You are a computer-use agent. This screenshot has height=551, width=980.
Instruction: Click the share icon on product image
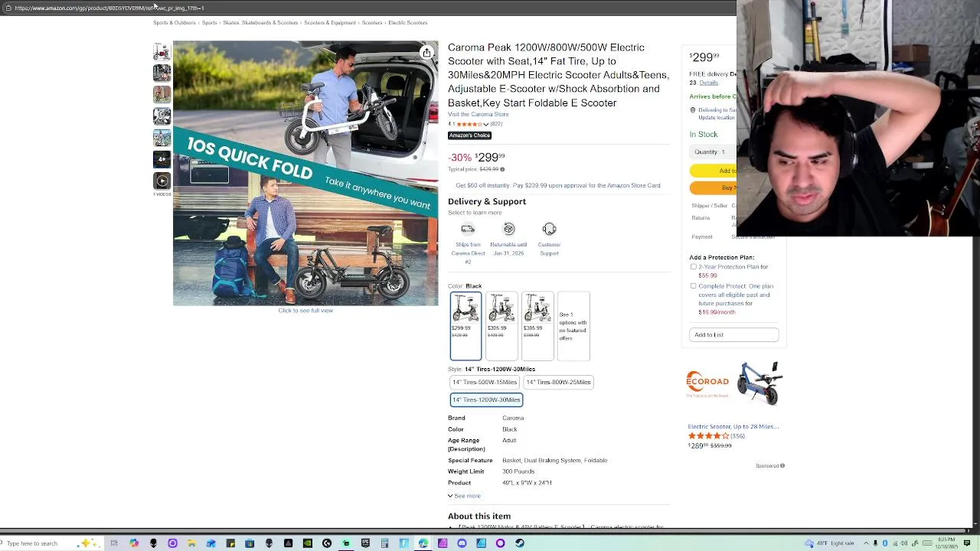pos(426,53)
